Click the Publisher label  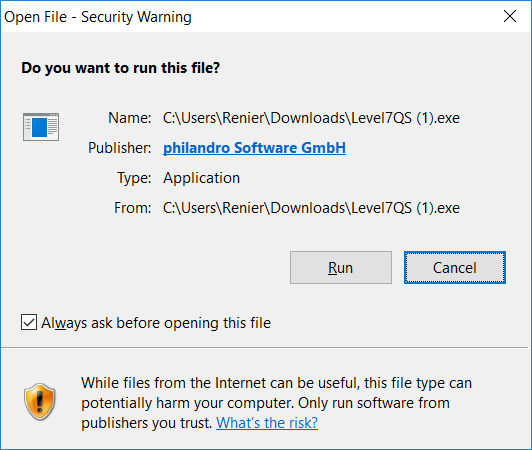pos(119,148)
